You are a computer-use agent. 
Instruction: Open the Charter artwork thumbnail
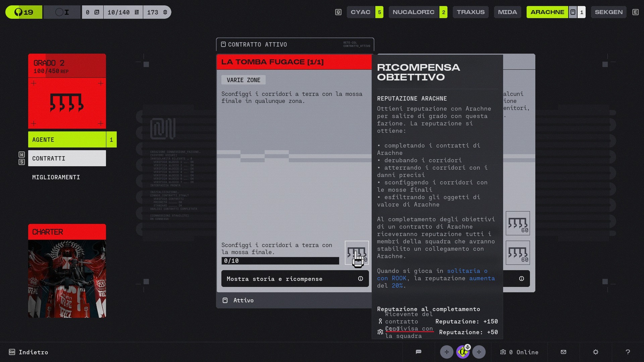tap(67, 278)
